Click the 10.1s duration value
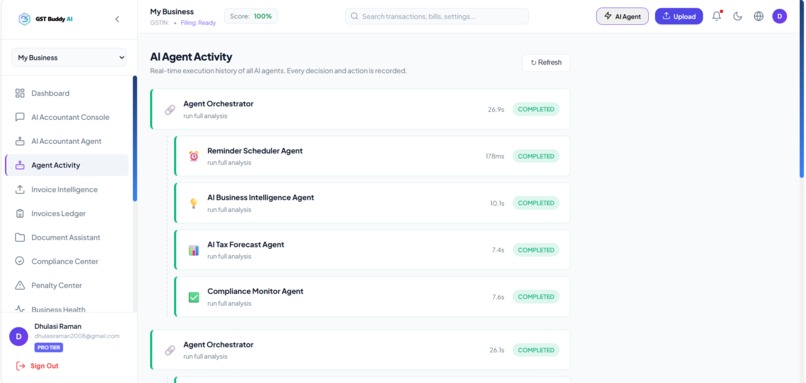This screenshot has width=806, height=383. [497, 203]
